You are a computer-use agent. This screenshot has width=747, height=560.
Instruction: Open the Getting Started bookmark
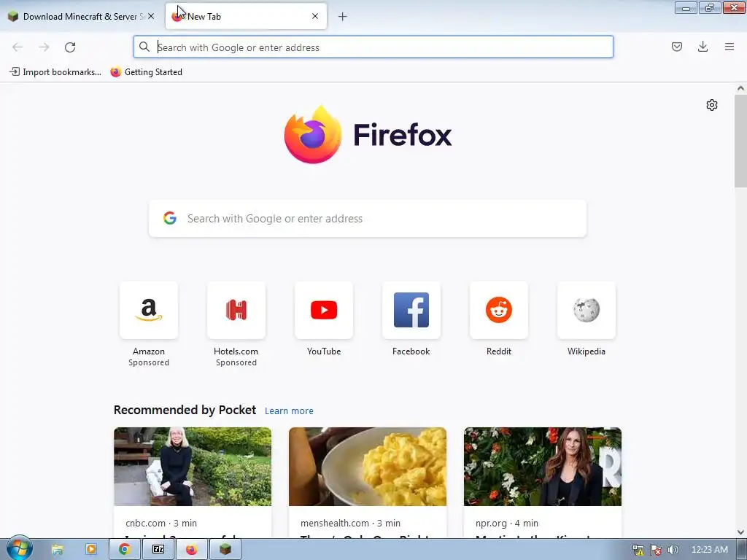[x=146, y=72]
